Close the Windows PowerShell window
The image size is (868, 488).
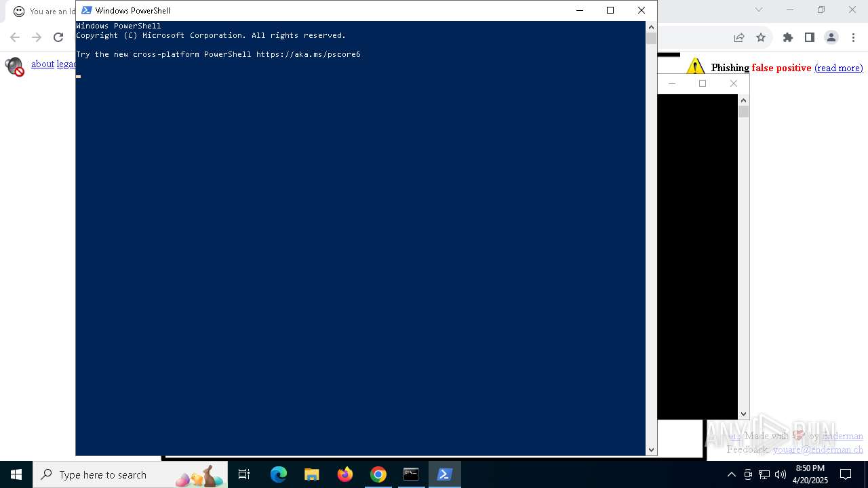pyautogui.click(x=641, y=10)
